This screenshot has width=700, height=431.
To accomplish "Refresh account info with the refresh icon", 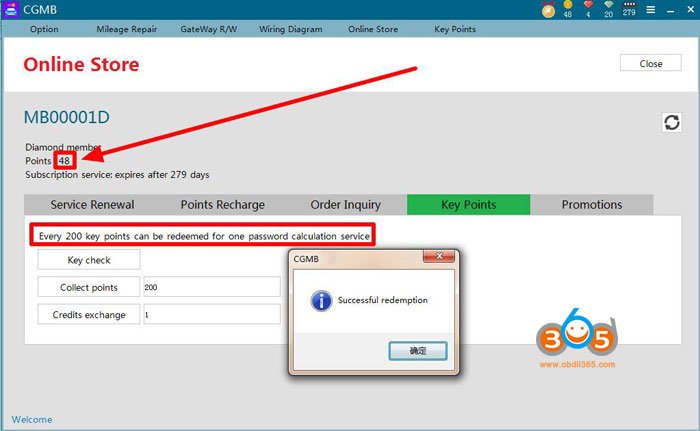I will [x=672, y=122].
